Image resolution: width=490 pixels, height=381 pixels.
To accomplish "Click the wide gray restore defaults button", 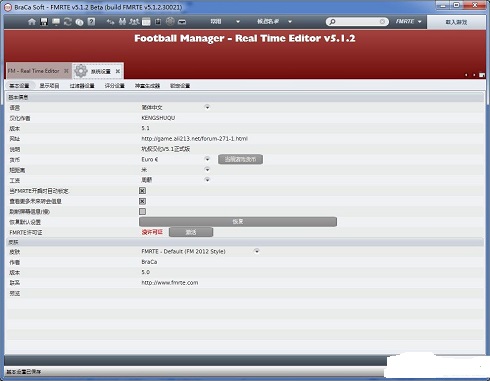I will 238,222.
